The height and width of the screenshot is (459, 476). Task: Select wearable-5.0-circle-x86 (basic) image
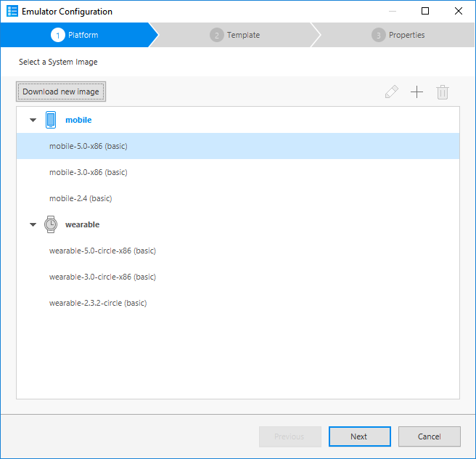102,251
